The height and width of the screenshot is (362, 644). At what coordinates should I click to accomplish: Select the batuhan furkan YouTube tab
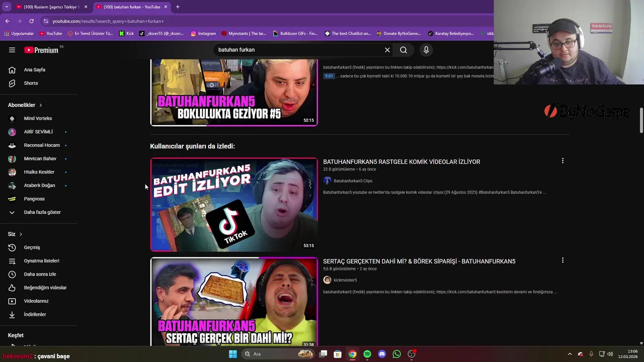tap(132, 7)
